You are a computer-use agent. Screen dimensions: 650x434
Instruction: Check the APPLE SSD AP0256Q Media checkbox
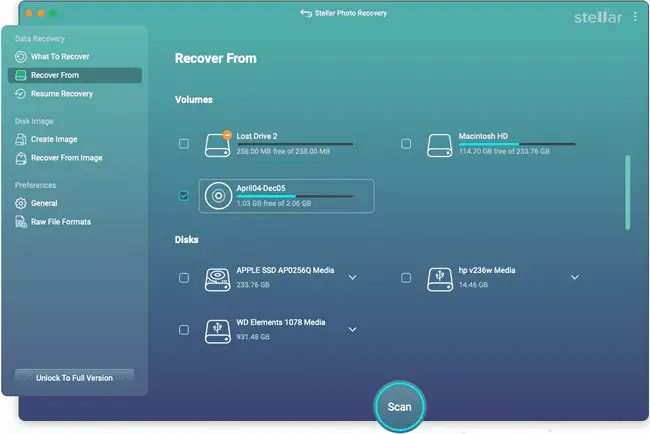click(x=184, y=278)
